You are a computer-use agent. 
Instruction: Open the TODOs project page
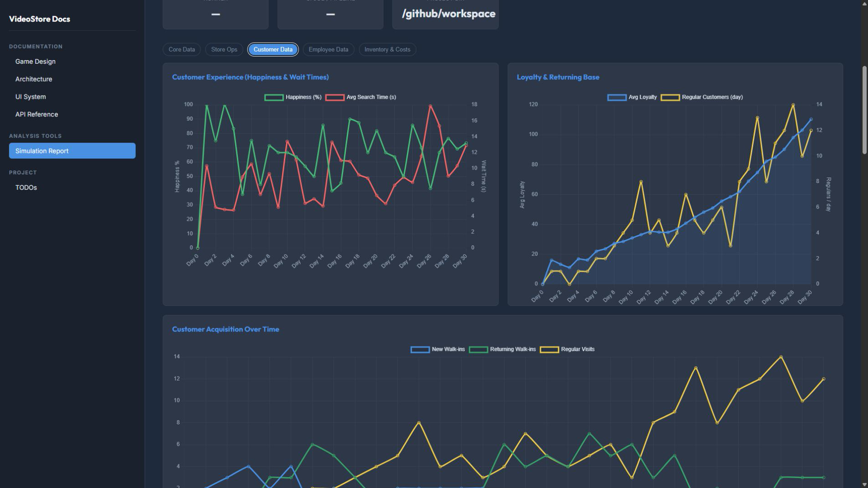point(26,188)
